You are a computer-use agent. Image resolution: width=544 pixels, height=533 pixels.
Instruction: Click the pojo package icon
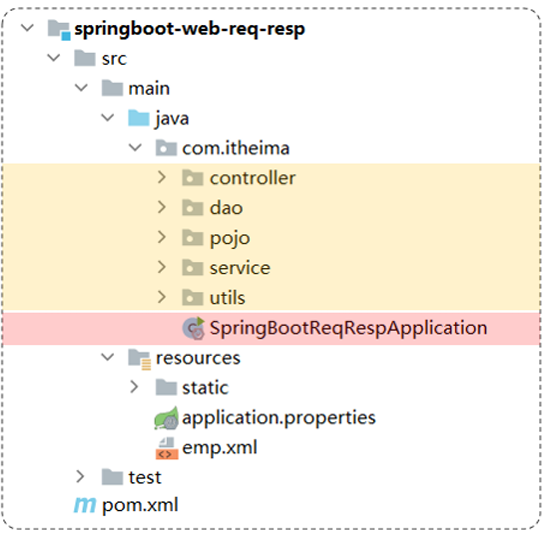(x=193, y=237)
